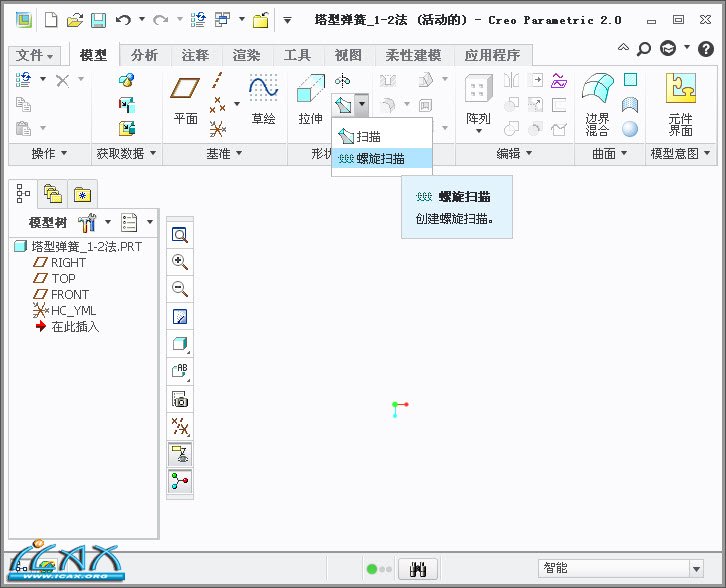Expand the Get Data (获取数据) group
Screen dimensions: 726x588
[126, 154]
